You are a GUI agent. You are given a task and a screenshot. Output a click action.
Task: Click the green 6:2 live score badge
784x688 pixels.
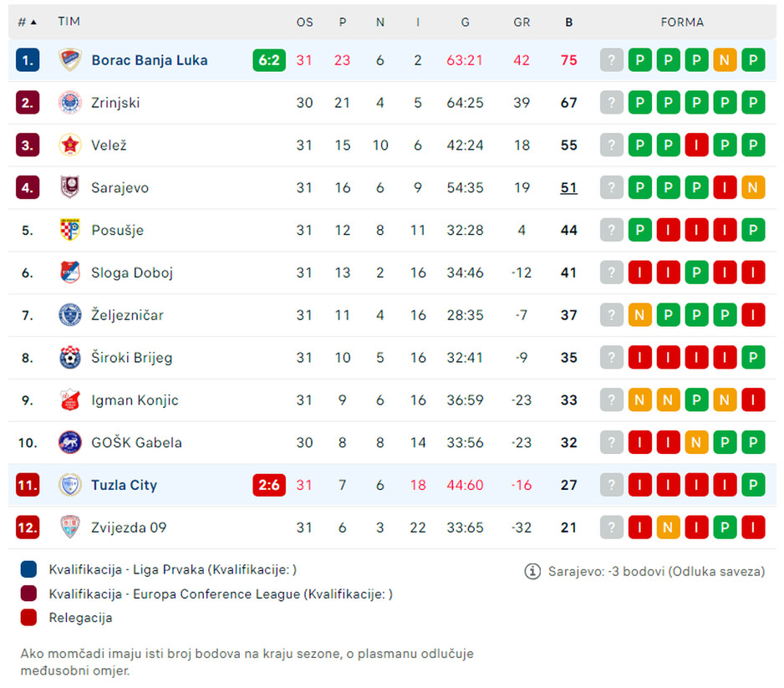[269, 60]
